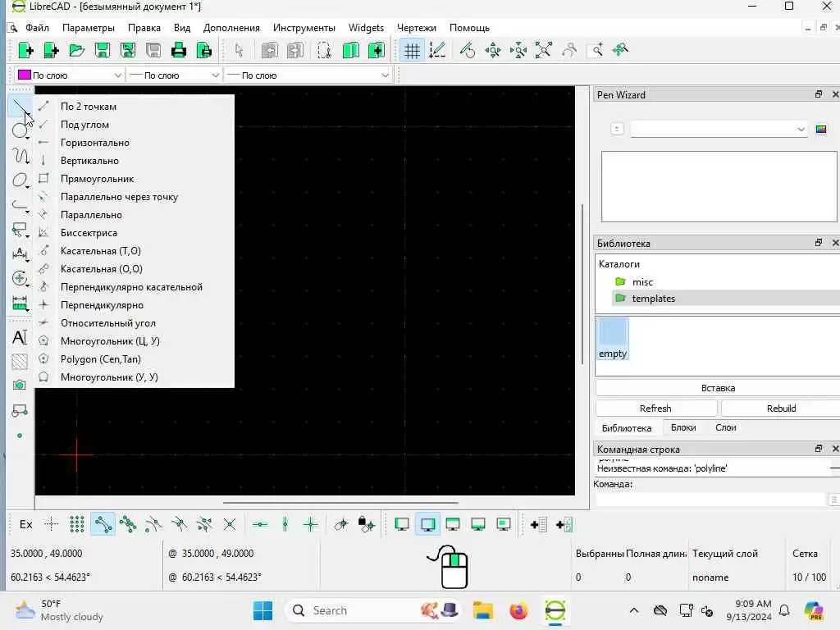Toggle grid visibility in toolbar

coord(412,50)
